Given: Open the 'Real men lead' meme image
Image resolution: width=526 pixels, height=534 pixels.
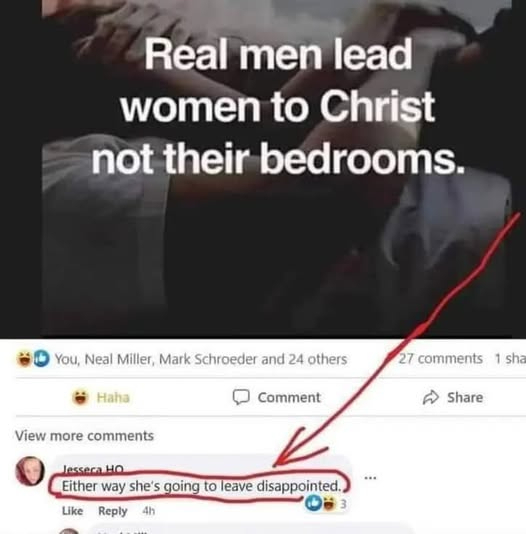Looking at the screenshot, I should [x=276, y=169].
